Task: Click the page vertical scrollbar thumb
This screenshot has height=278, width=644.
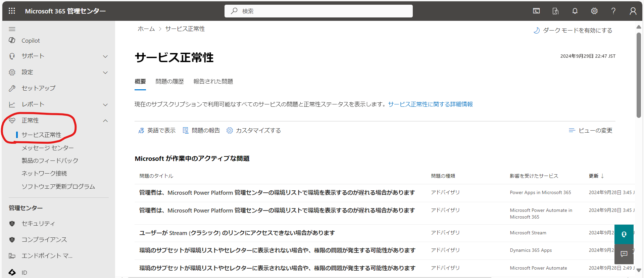Action: (639, 75)
